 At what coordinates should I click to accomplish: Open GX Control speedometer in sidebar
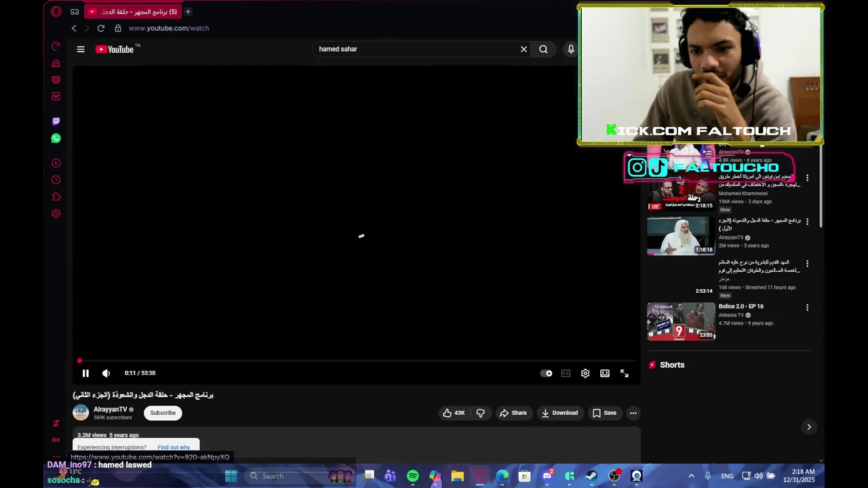coord(56,46)
